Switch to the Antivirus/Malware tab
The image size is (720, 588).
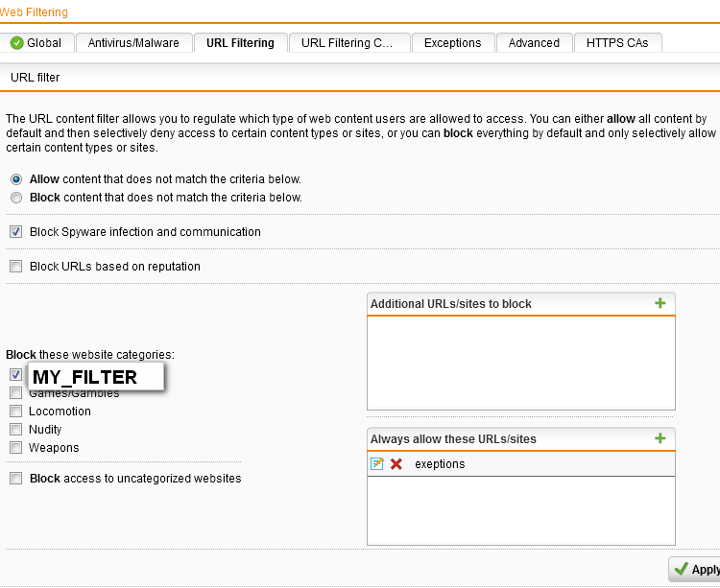coord(133,42)
